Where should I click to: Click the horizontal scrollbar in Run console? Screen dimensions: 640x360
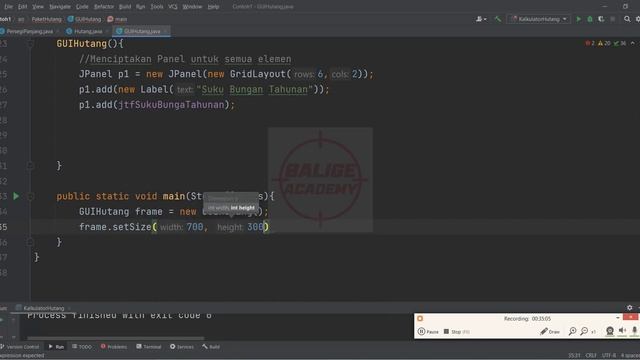pyautogui.click(x=116, y=338)
